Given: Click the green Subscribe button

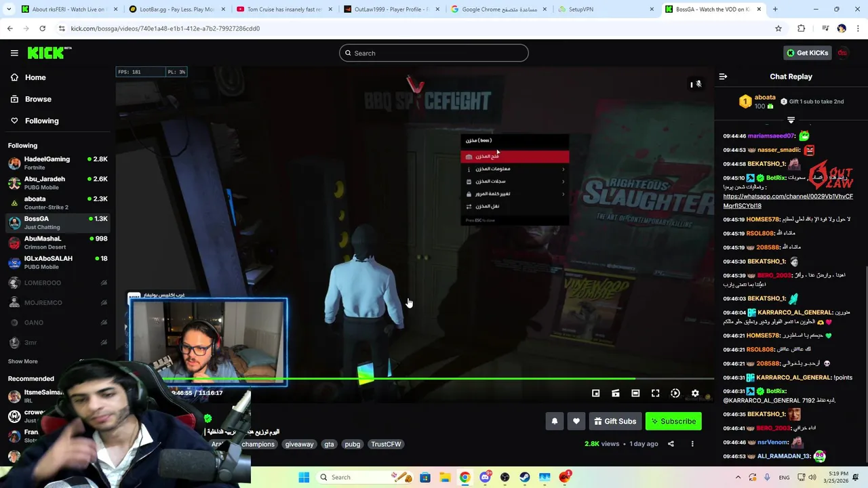Looking at the screenshot, I should click(x=673, y=421).
